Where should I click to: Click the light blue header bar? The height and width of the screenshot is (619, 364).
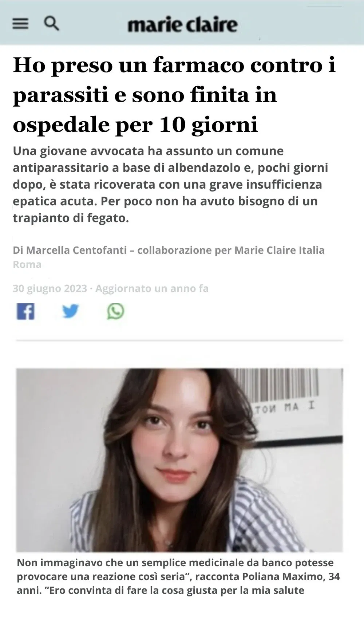coord(182,23)
